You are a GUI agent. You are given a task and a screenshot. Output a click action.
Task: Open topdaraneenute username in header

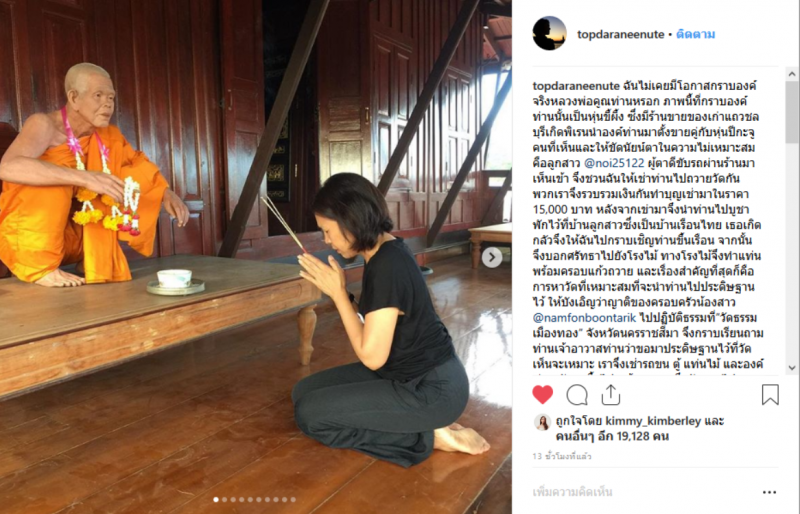(620, 34)
